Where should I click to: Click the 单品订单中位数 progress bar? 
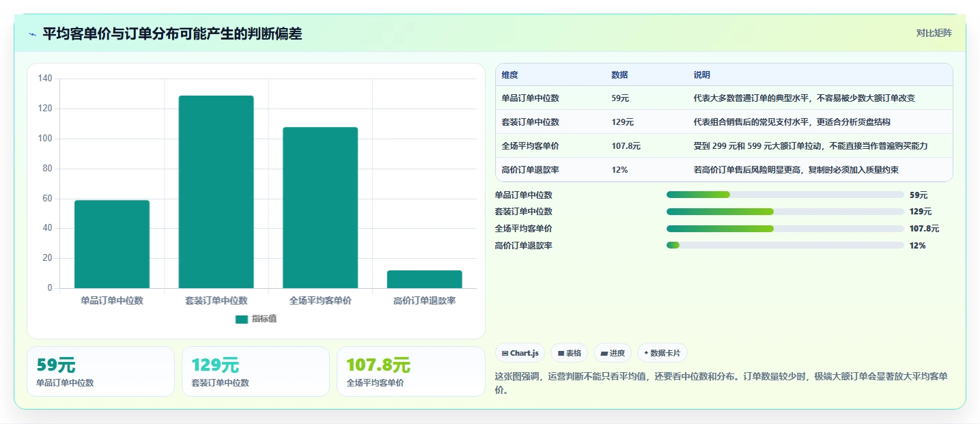(x=785, y=195)
